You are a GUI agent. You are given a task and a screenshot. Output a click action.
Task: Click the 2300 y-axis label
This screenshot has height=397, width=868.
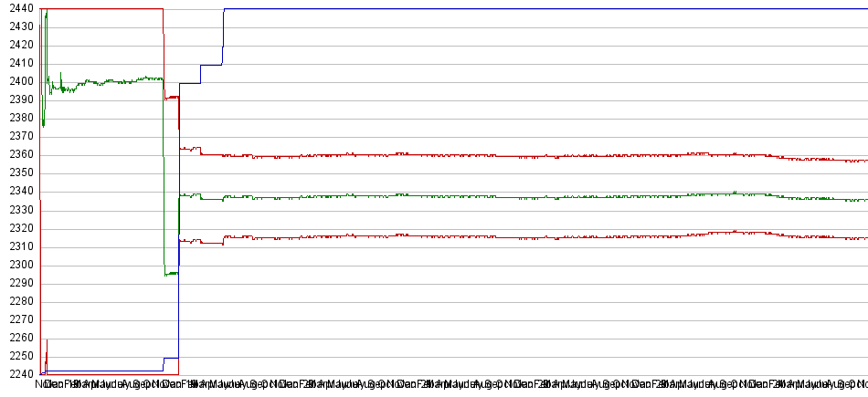pos(17,265)
